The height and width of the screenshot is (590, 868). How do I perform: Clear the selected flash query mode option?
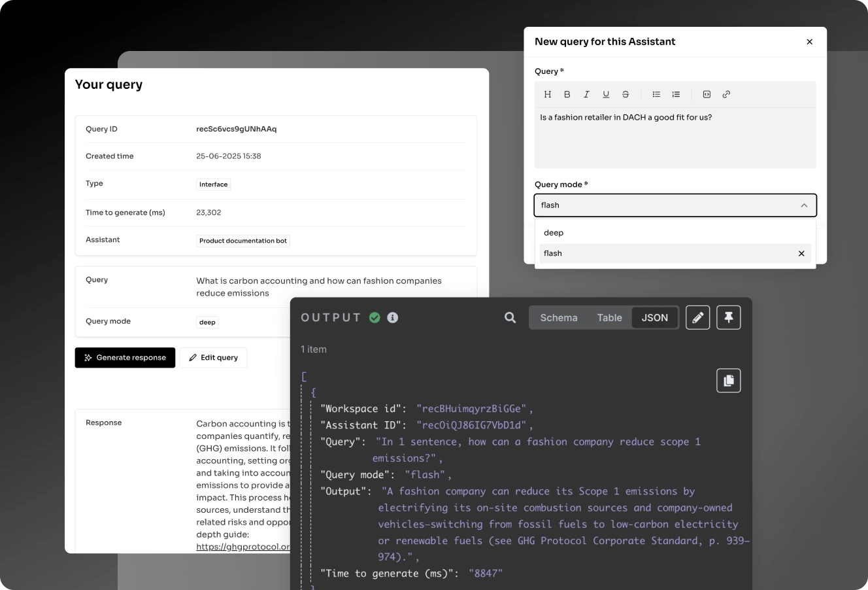coord(801,253)
